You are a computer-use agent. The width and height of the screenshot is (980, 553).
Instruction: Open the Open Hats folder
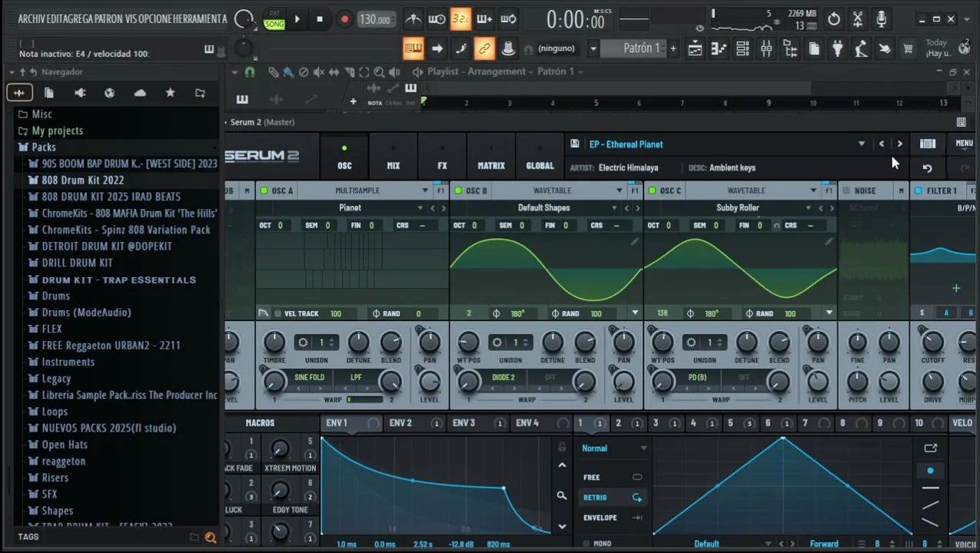coord(65,445)
